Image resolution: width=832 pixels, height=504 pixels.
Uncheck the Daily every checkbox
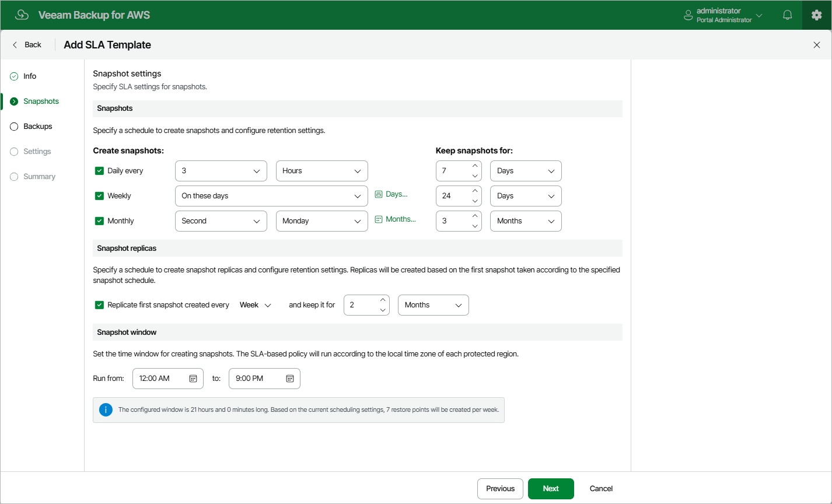[99, 171]
